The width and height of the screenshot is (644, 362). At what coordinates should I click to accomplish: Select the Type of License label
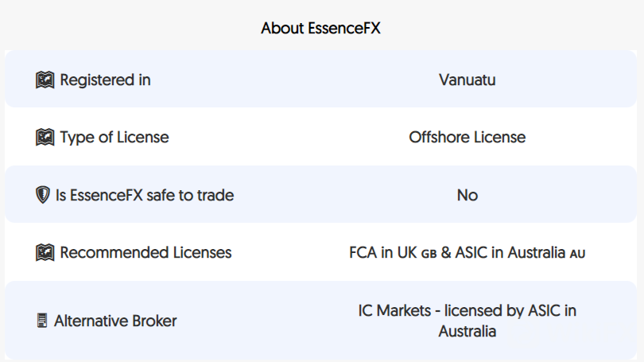click(114, 137)
